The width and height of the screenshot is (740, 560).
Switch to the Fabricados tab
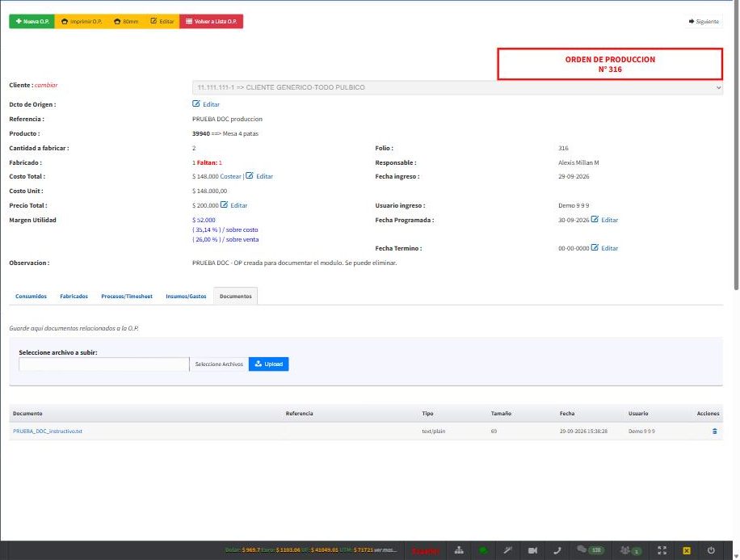click(x=74, y=296)
